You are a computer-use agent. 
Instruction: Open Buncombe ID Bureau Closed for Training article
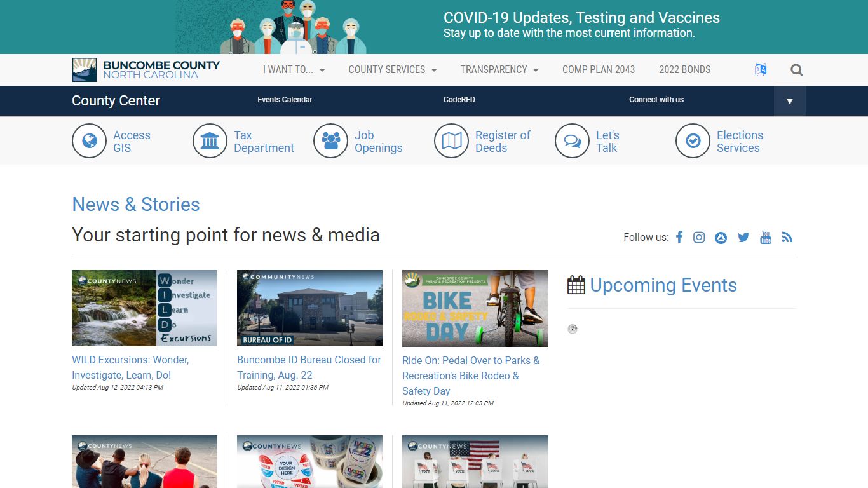309,367
